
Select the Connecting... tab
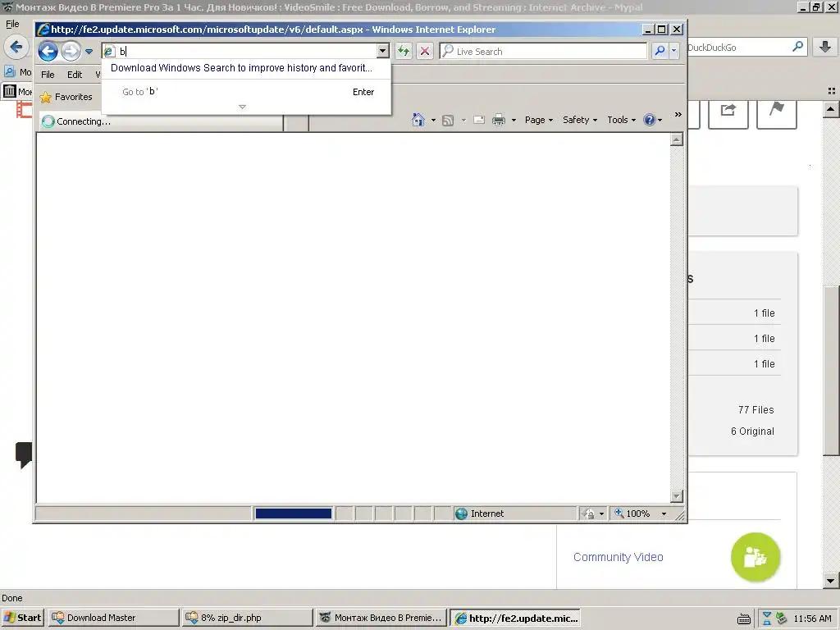pos(161,121)
